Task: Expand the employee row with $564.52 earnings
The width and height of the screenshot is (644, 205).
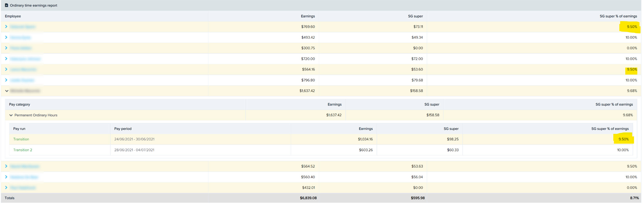Action: point(6,166)
